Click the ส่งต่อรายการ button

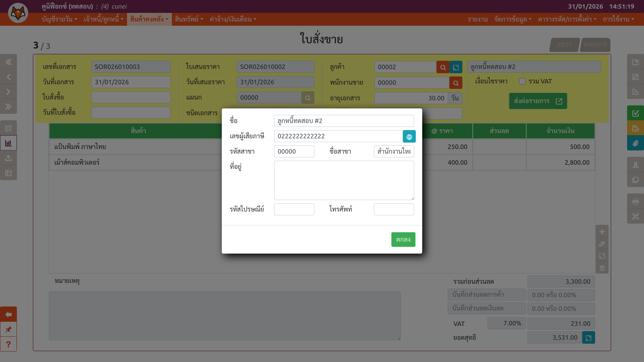(538, 101)
